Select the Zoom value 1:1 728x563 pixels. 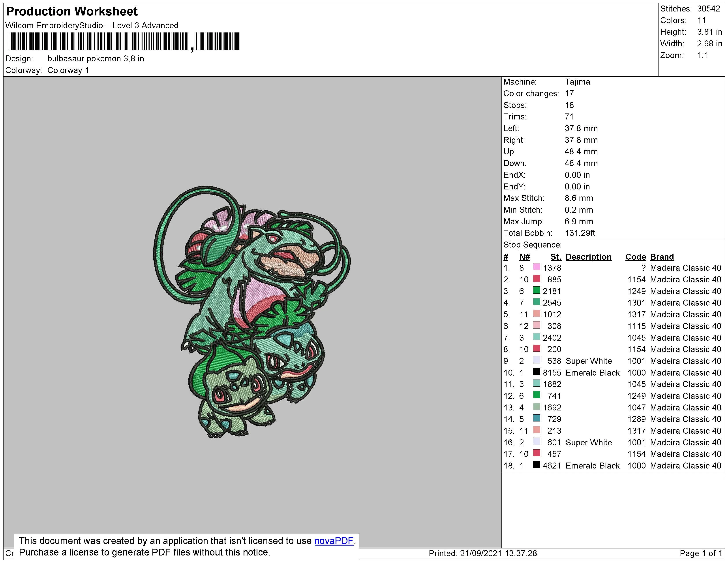click(x=703, y=55)
